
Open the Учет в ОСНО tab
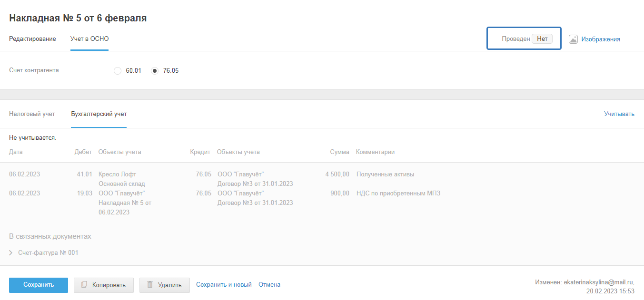pos(89,39)
